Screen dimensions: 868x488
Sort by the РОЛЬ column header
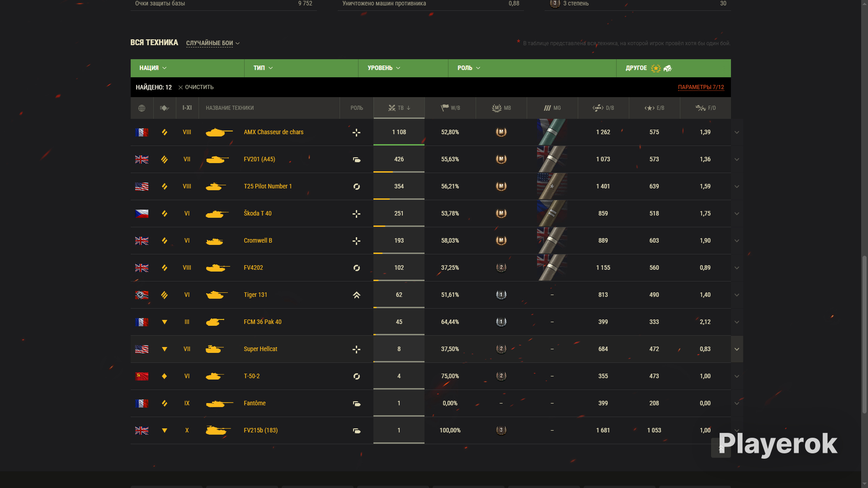(356, 108)
